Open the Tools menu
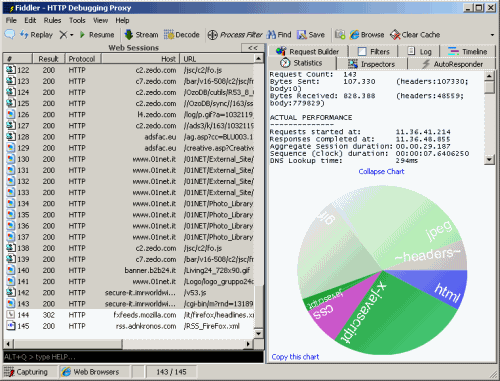Image resolution: width=500 pixels, height=381 pixels. [77, 20]
